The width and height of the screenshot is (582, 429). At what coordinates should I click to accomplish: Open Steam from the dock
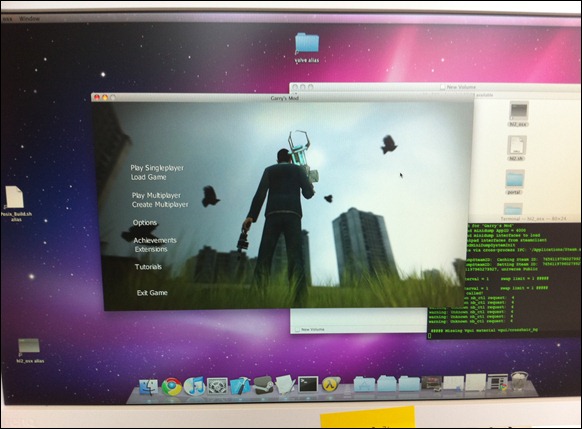point(263,385)
